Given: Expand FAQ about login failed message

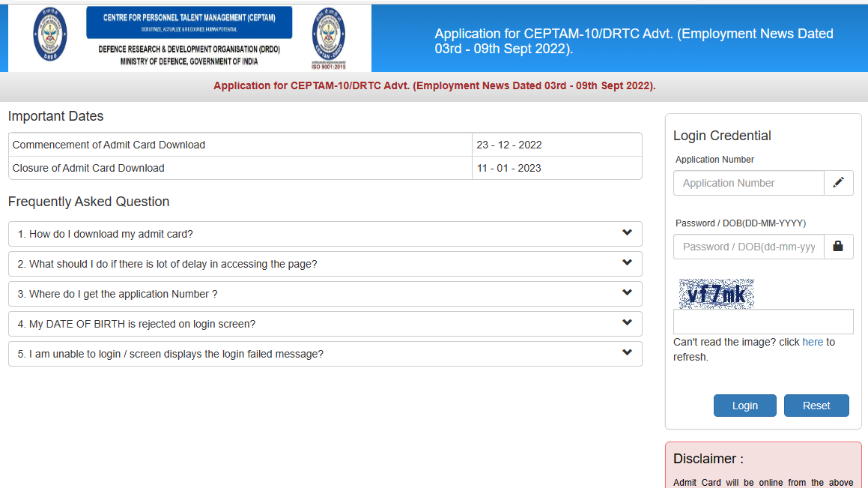Looking at the screenshot, I should (x=324, y=353).
